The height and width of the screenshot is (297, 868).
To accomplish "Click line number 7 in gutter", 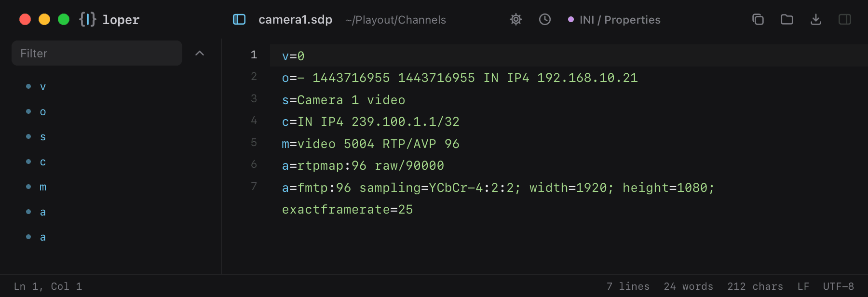I will 254,186.
